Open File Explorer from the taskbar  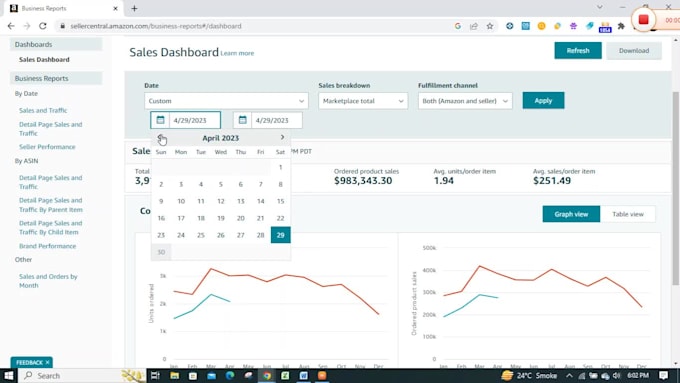[x=174, y=376]
